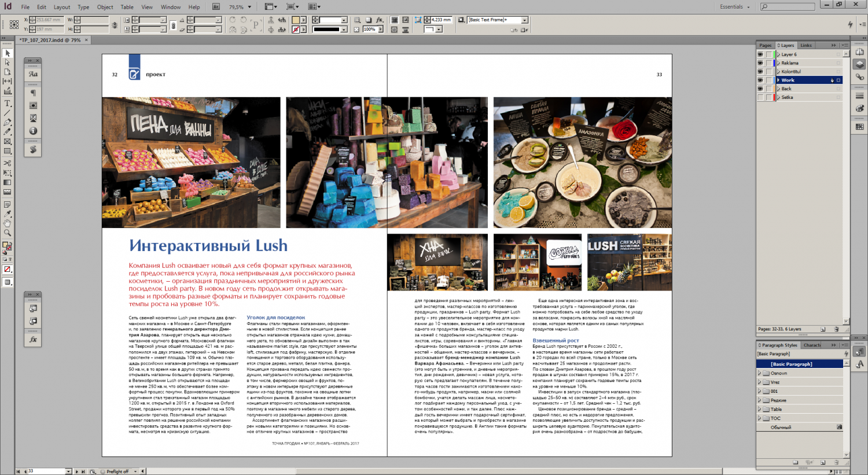Toggle lock box for Layer 6
Viewport: 868px width, 475px height.
[x=769, y=54]
